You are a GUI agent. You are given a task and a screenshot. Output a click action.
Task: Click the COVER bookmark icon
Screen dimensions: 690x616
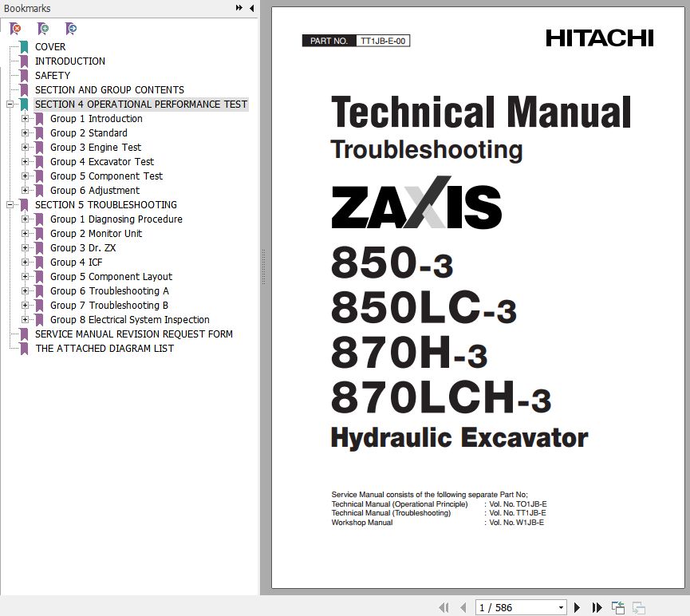click(x=24, y=46)
